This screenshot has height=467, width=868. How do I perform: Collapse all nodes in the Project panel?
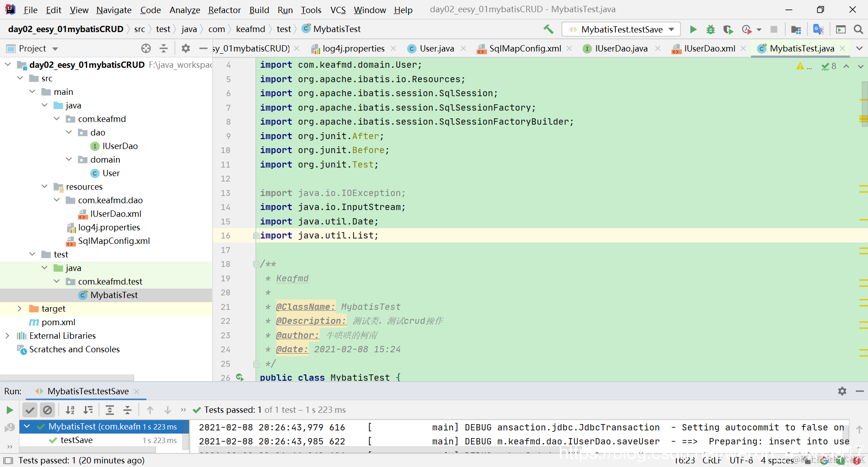(164, 48)
